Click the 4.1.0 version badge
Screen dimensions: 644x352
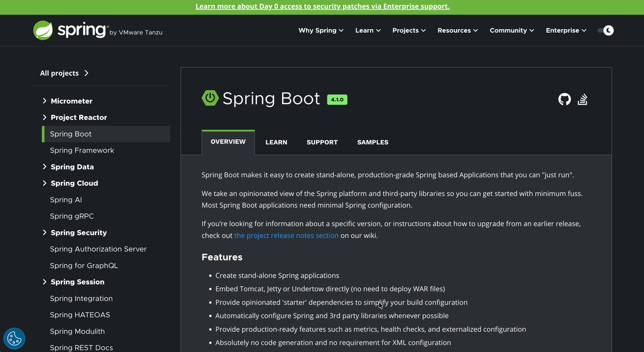[337, 99]
